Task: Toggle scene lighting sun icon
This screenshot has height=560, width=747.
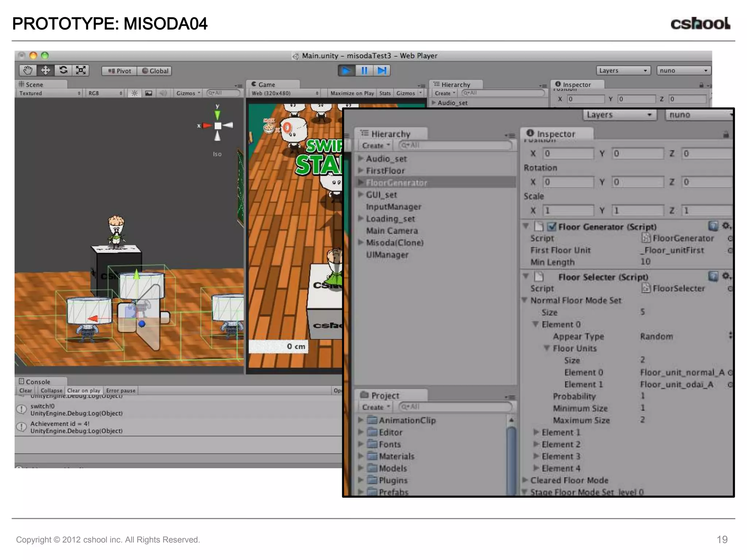Action: [135, 93]
